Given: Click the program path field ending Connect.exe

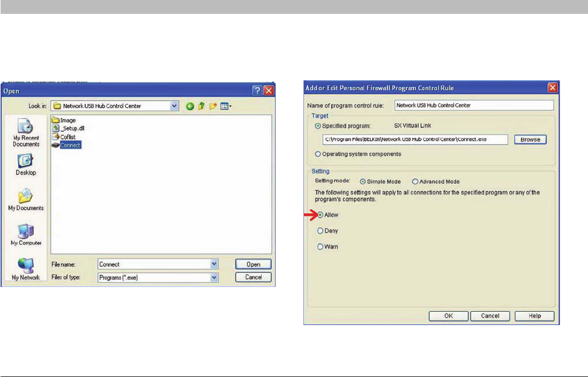Looking at the screenshot, I should tap(415, 140).
